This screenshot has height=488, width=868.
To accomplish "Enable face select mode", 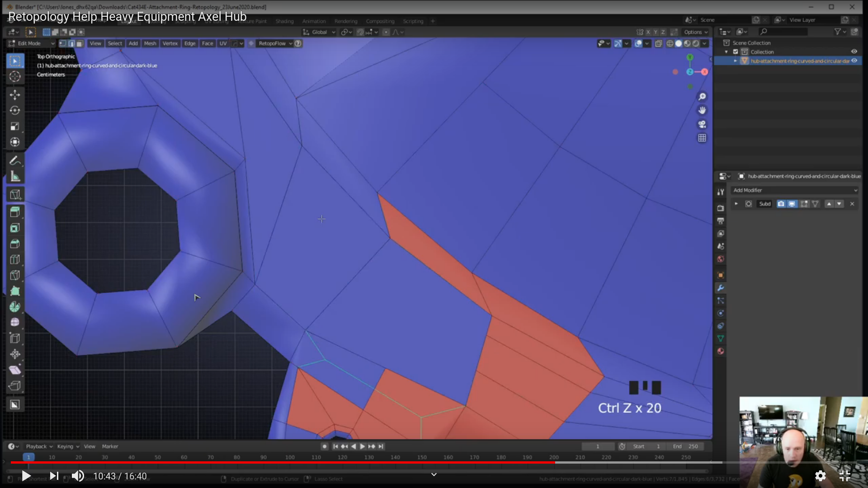I will [x=80, y=43].
